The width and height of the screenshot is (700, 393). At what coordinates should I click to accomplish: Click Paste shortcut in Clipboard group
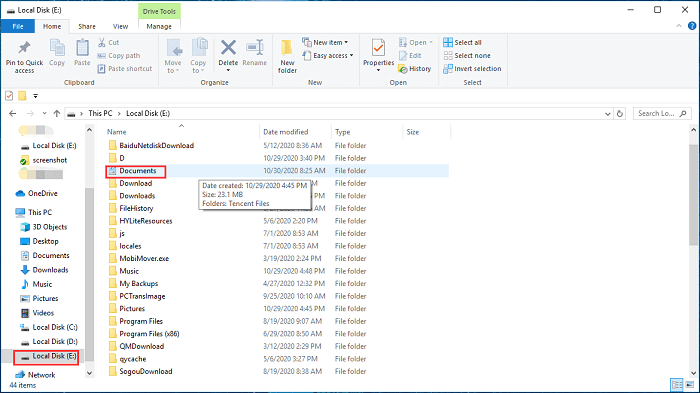(x=125, y=68)
